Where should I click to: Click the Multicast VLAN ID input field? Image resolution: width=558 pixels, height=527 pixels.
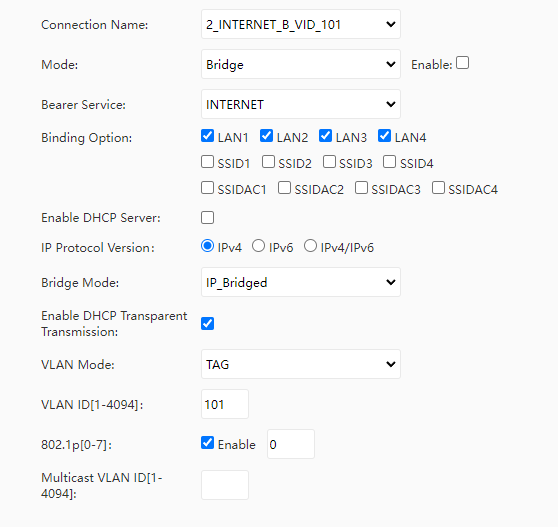pos(225,485)
